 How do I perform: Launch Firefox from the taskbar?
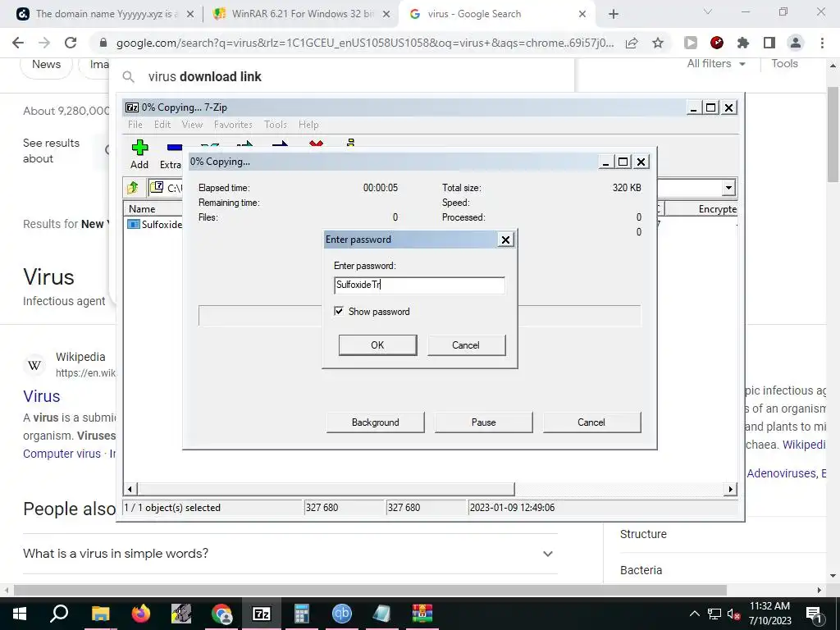coord(140,614)
